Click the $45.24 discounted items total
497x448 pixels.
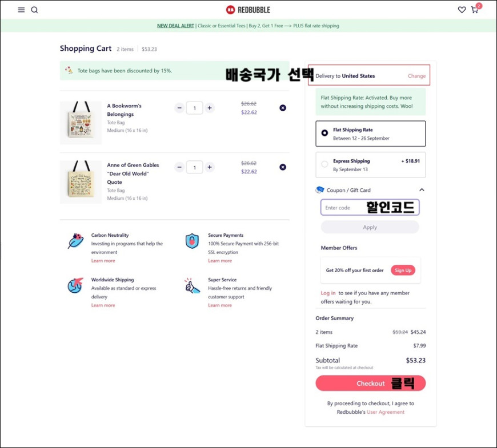(418, 332)
